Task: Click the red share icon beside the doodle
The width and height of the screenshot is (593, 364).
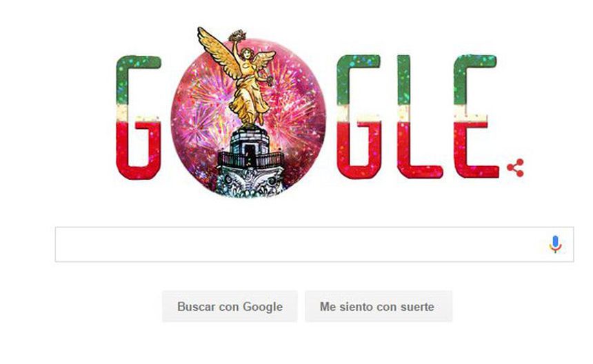Action: coord(516,168)
